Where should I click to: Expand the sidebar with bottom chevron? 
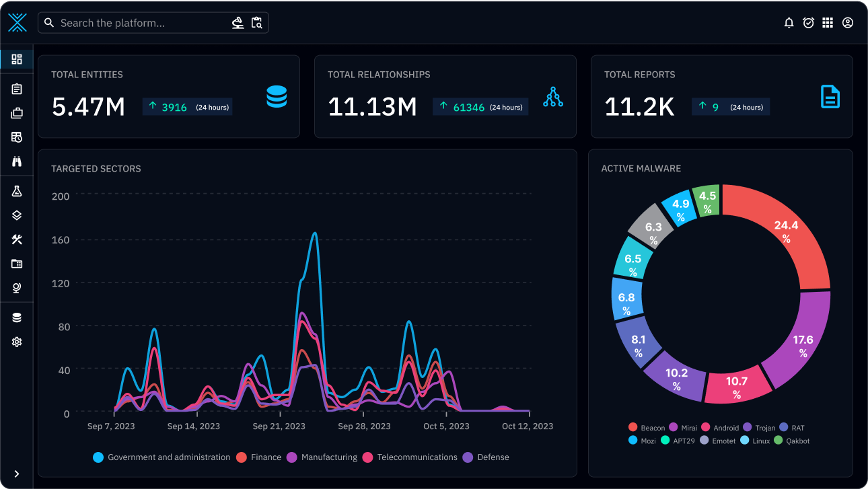tap(17, 474)
